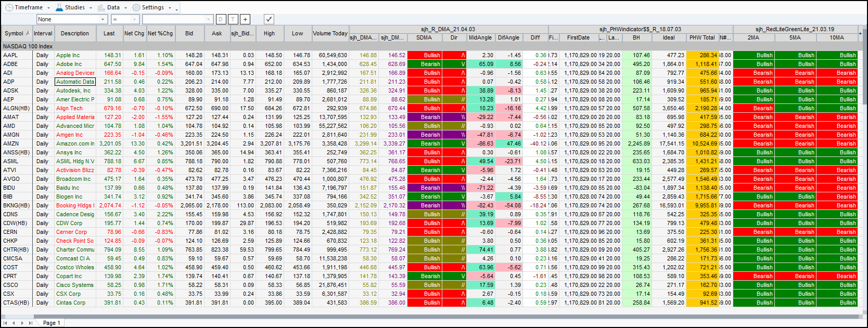Sort by the Net Chg column header
The height and width of the screenshot is (328, 868).
point(134,33)
